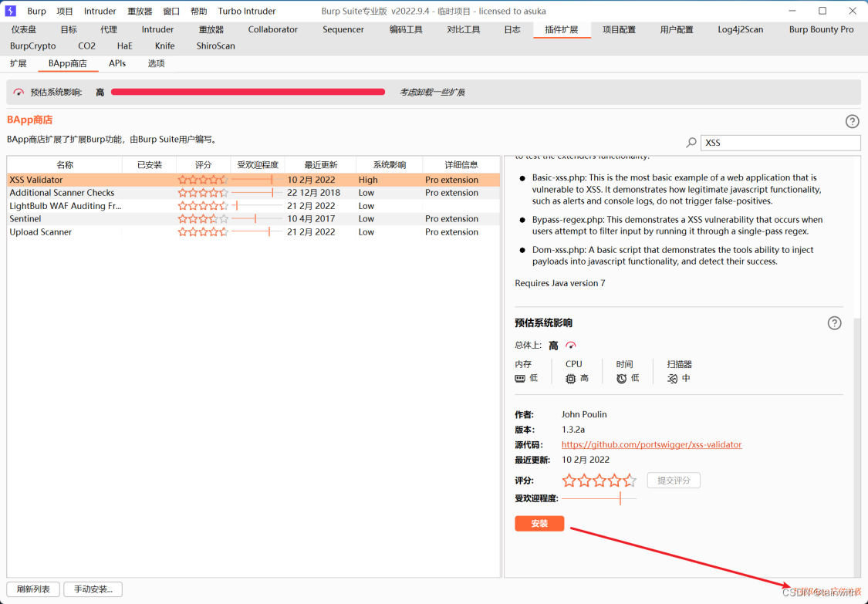The image size is (868, 604).
Task: Sort by the 受欢迎程度 column header
Action: pyautogui.click(x=258, y=165)
